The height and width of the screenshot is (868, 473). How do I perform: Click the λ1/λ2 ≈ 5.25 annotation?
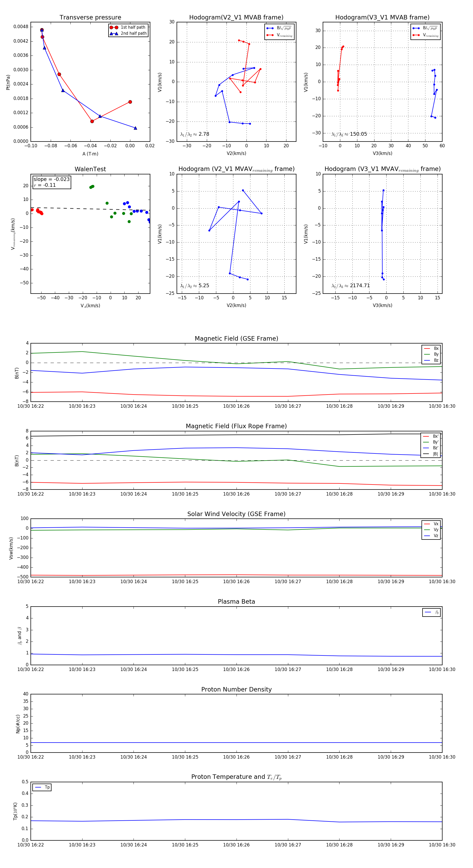(x=194, y=286)
